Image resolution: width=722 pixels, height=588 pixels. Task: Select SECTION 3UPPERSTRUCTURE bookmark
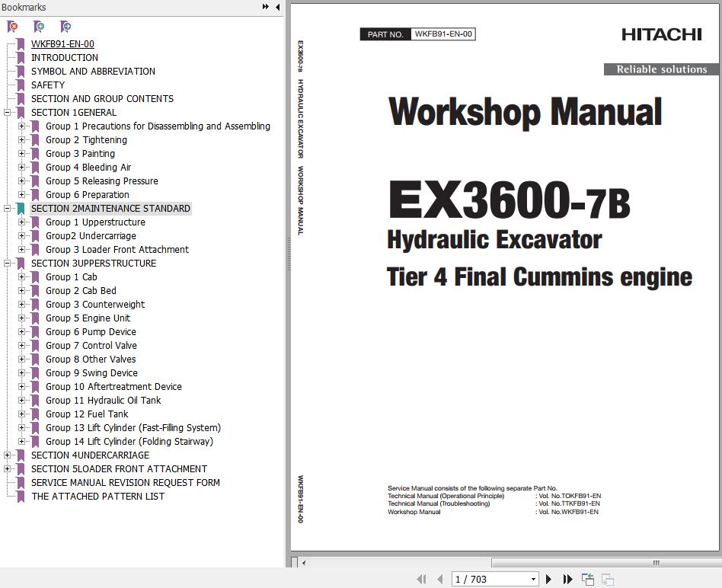point(94,264)
